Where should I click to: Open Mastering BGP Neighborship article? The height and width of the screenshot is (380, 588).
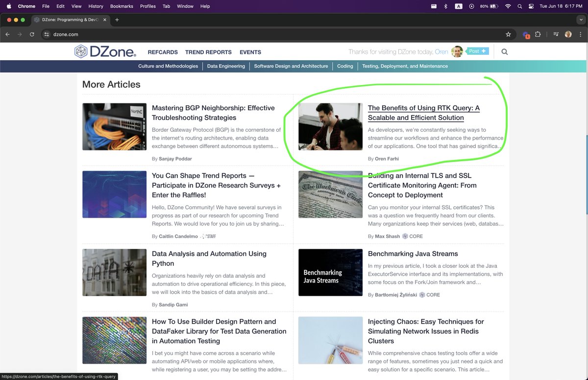click(213, 113)
